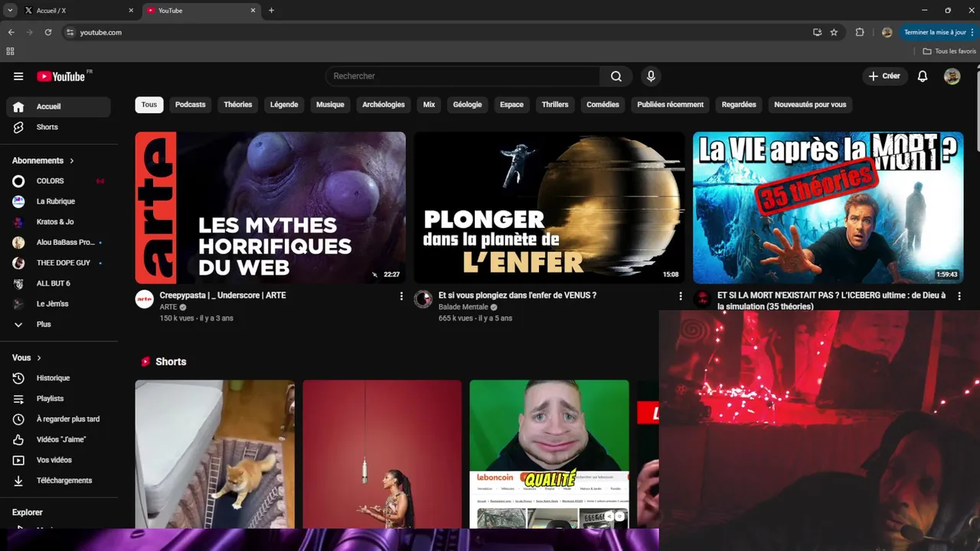Open the account avatar menu

tap(952, 76)
